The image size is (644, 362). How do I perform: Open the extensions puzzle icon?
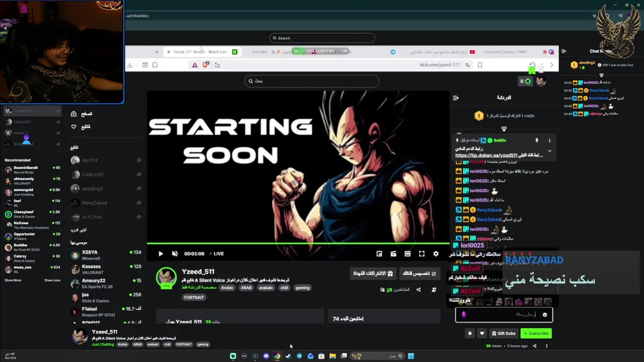(x=155, y=65)
